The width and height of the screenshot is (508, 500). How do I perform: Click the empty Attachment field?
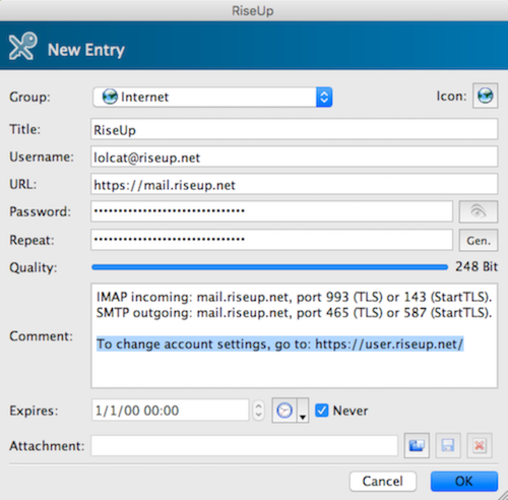[244, 445]
